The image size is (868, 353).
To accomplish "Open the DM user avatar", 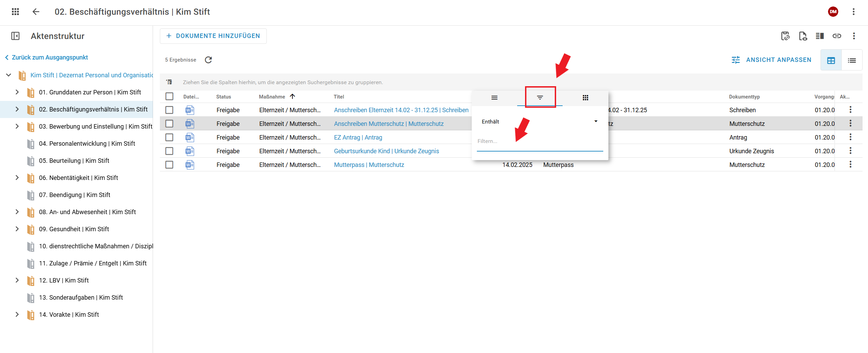I will click(x=833, y=12).
